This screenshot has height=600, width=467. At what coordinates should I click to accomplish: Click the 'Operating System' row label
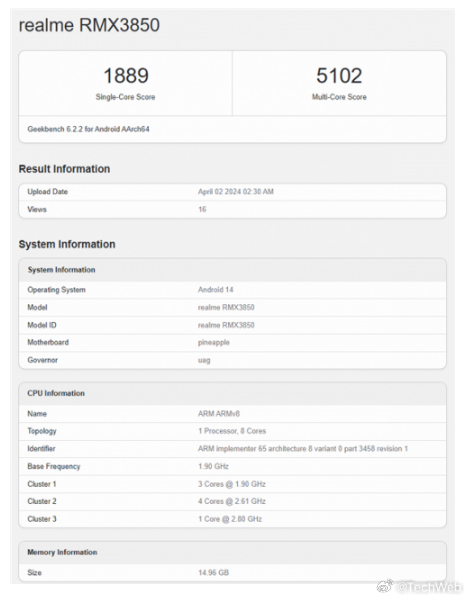point(56,290)
